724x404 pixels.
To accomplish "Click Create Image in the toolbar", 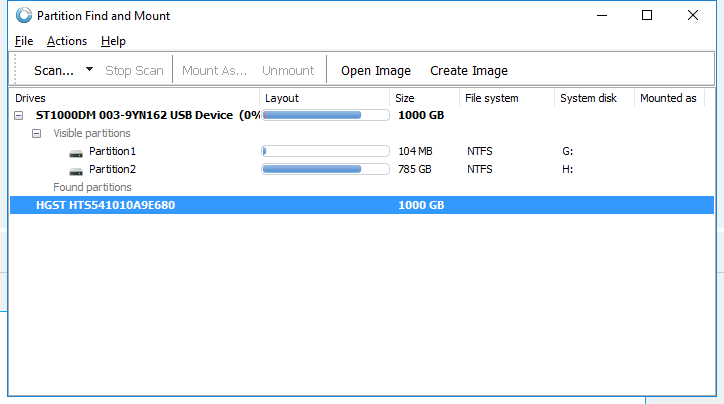I will pos(469,71).
